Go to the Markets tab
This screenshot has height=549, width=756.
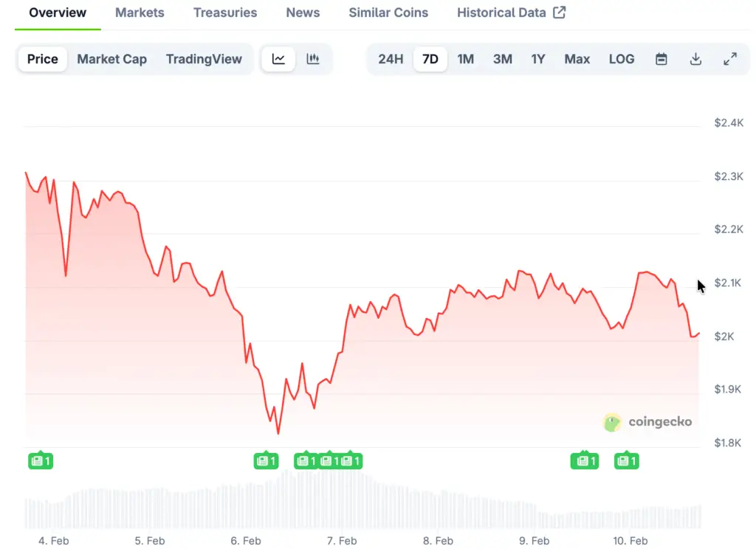tap(140, 13)
